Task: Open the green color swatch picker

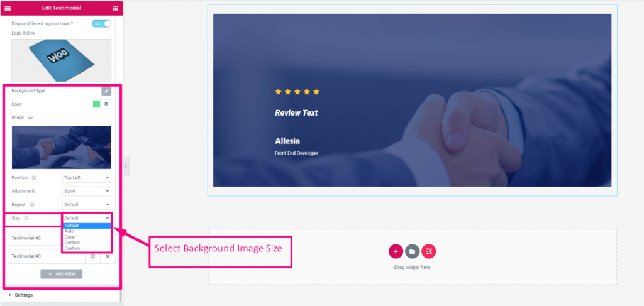Action: pyautogui.click(x=96, y=104)
